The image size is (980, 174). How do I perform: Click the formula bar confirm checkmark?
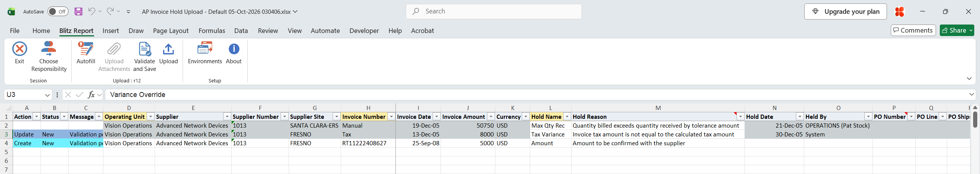80,95
